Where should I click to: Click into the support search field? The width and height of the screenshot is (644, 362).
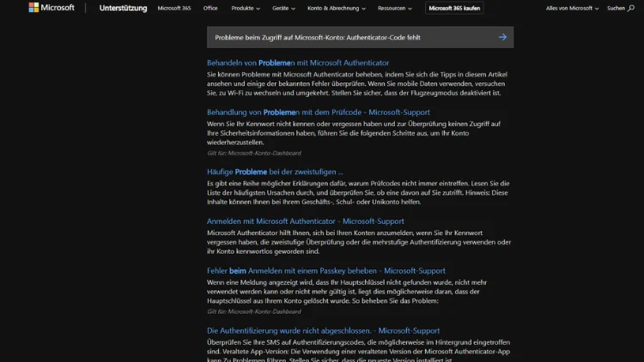pos(348,37)
